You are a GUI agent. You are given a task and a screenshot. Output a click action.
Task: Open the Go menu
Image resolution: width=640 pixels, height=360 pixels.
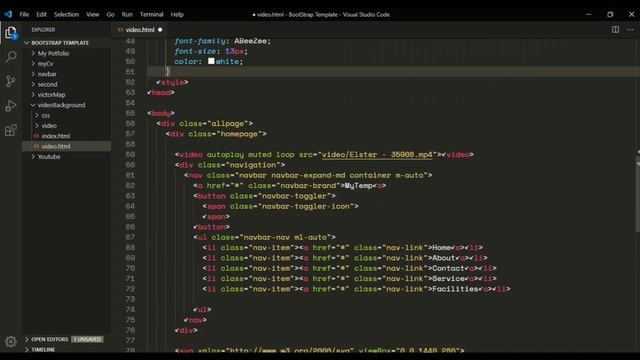110,14
